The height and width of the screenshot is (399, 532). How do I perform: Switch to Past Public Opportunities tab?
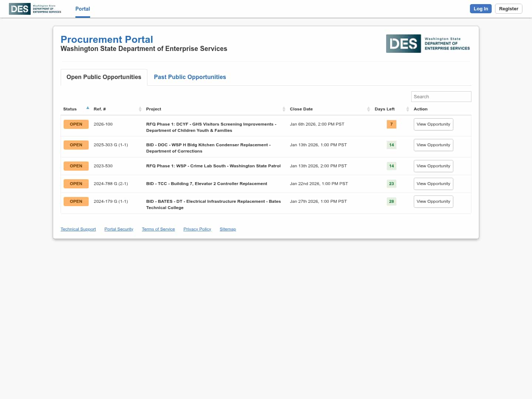pyautogui.click(x=190, y=77)
